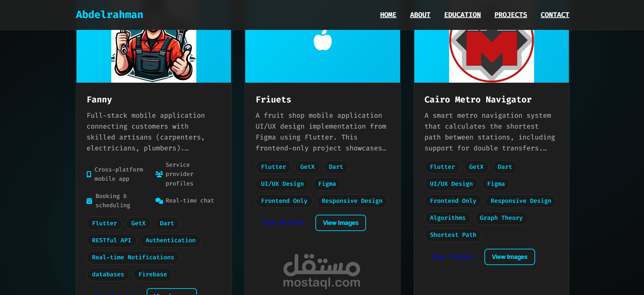Select the Real-time Notifications tag
The height and width of the screenshot is (295, 644).
pos(133,257)
